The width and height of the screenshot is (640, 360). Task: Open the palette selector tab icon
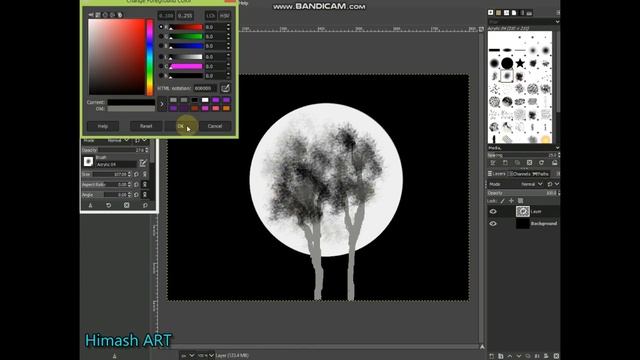click(120, 15)
